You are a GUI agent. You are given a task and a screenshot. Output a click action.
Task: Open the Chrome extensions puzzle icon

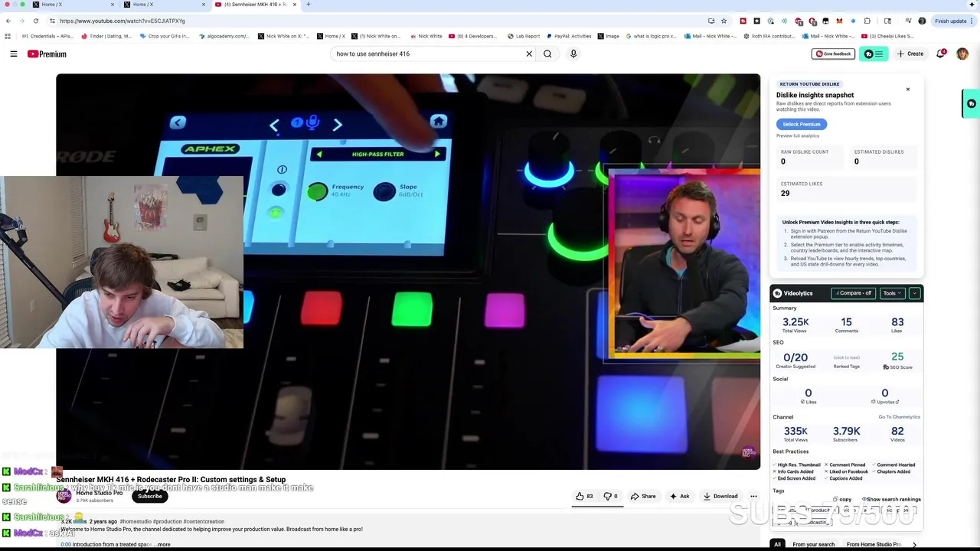coord(867,21)
